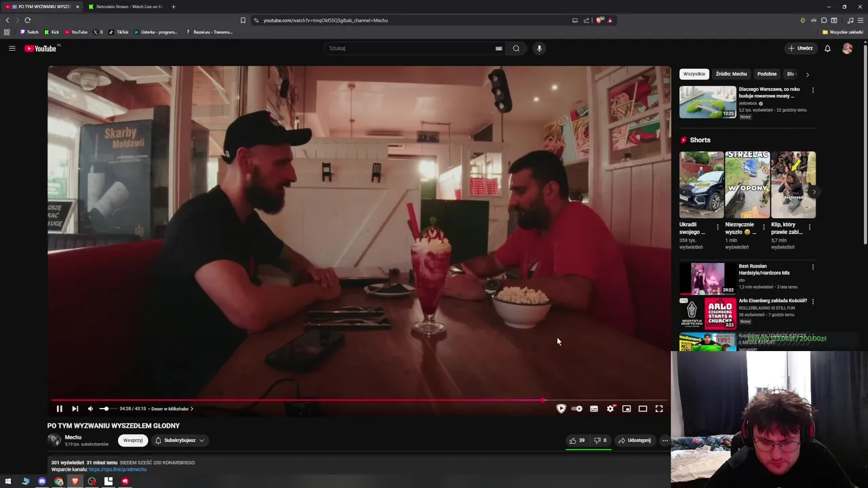Open Windows Start menu
The image size is (868, 488).
click(8, 481)
